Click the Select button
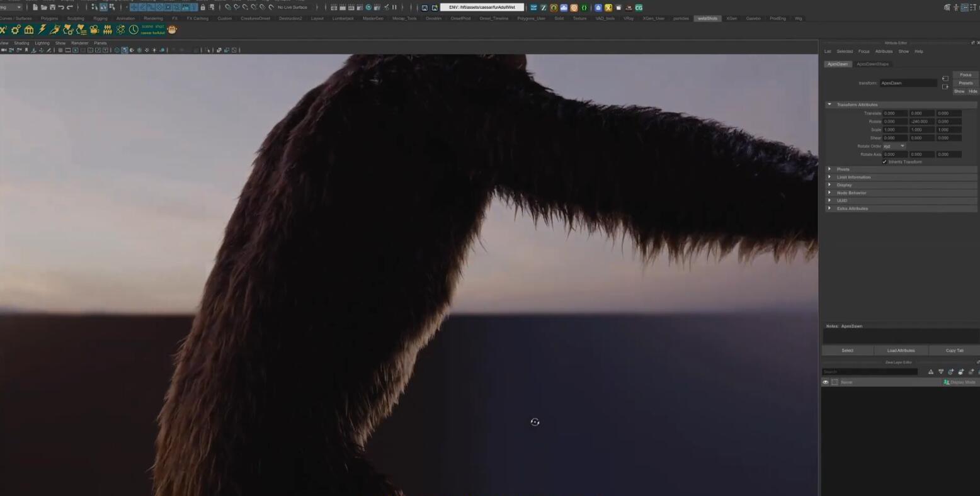Viewport: 980px width, 496px height. point(847,351)
